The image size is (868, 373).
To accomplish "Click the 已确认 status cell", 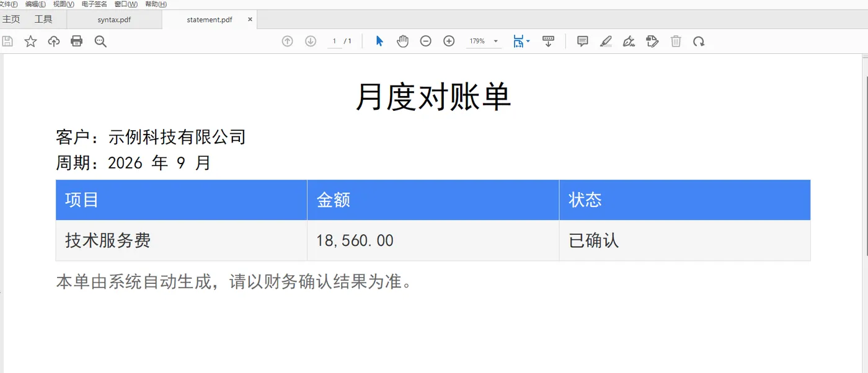I will click(x=685, y=240).
